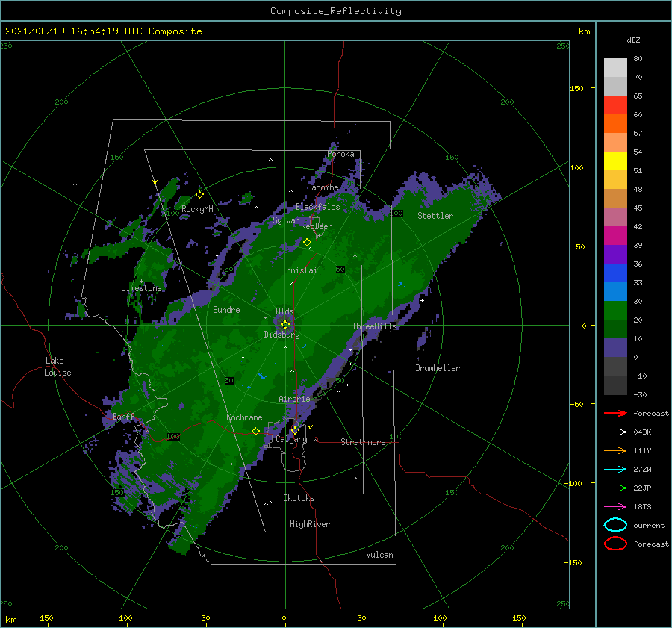This screenshot has width=672, height=628.
Task: Click the yellow diamond marker below Cochrane
Action: tap(255, 432)
